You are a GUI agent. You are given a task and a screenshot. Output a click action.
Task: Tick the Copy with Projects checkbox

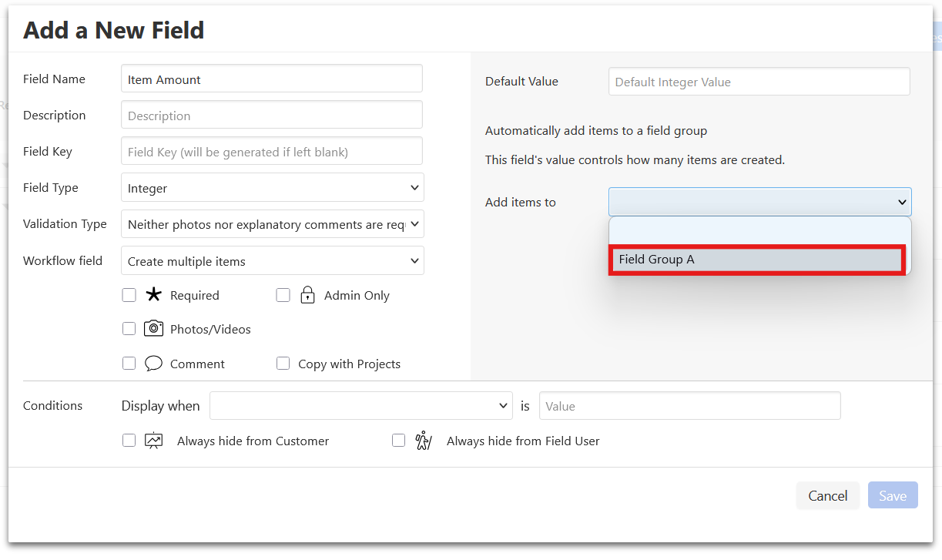283,364
